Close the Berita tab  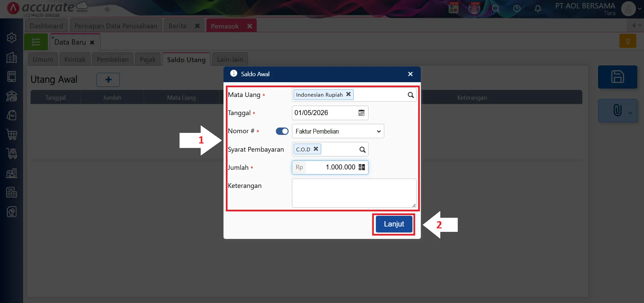click(x=197, y=26)
